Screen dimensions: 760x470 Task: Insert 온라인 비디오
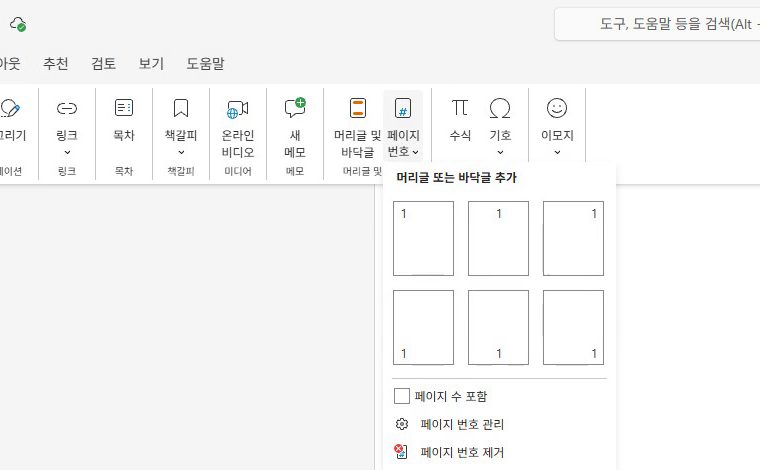click(x=238, y=127)
